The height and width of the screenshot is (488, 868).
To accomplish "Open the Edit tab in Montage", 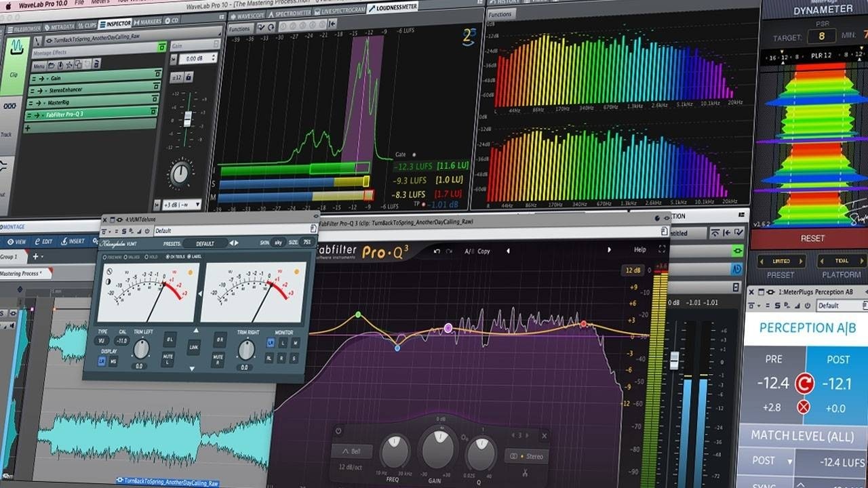I will (x=43, y=241).
